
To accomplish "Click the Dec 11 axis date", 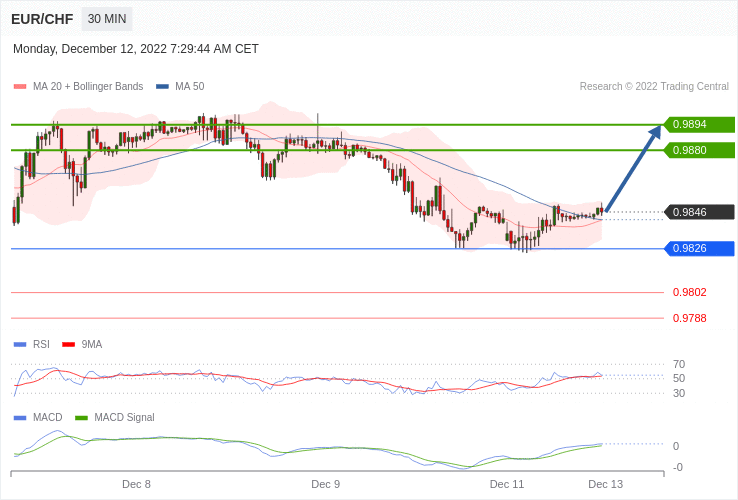I will 507,484.
